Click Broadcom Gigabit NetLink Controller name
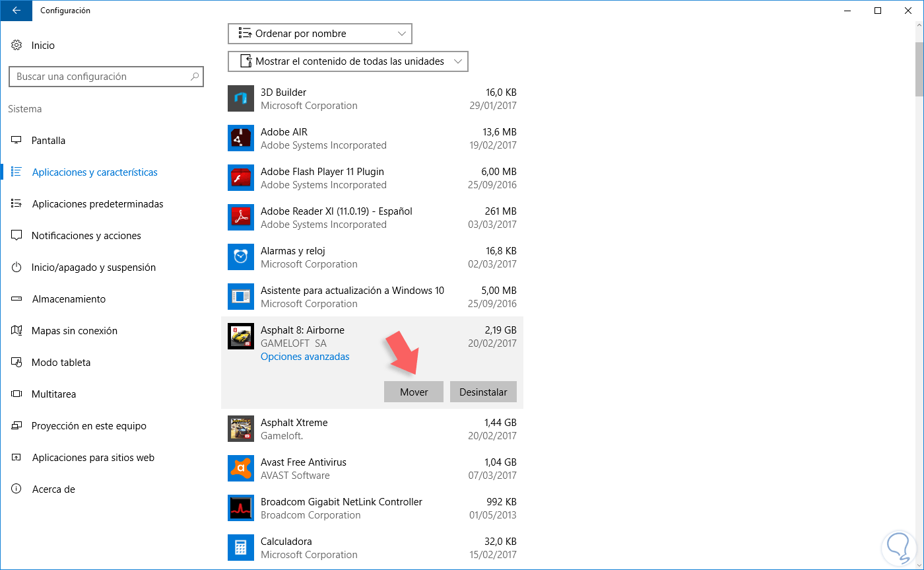Screen dimensions: 924x570 [341, 502]
